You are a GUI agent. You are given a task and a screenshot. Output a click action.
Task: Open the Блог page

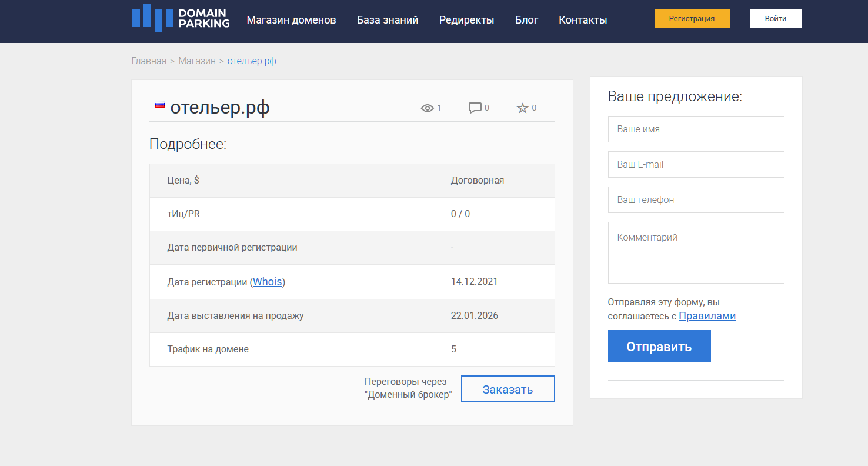[x=526, y=20]
